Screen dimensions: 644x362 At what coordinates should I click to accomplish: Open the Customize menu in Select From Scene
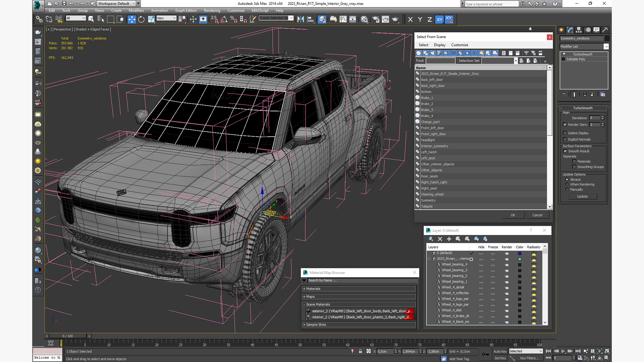tap(460, 45)
